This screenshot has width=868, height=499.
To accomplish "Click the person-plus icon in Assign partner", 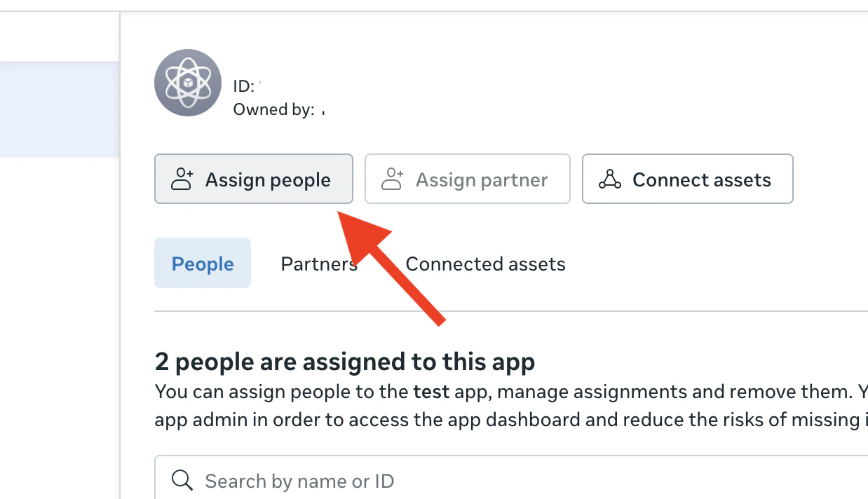I will point(393,179).
